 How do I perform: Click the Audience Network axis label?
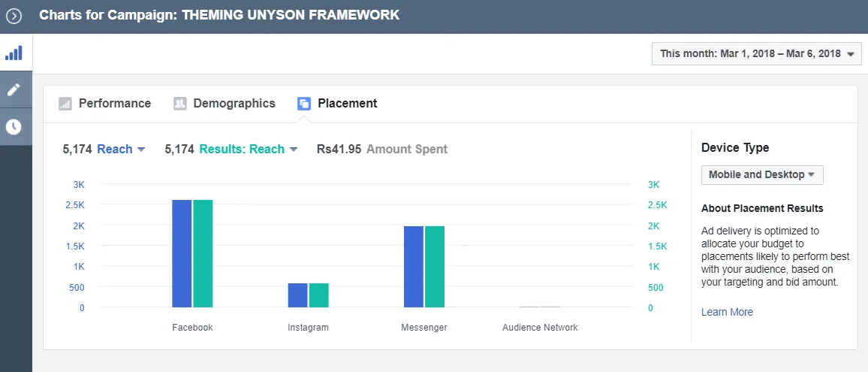click(540, 327)
